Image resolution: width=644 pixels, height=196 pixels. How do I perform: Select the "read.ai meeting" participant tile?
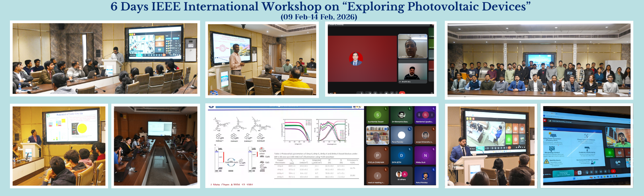point(378,175)
